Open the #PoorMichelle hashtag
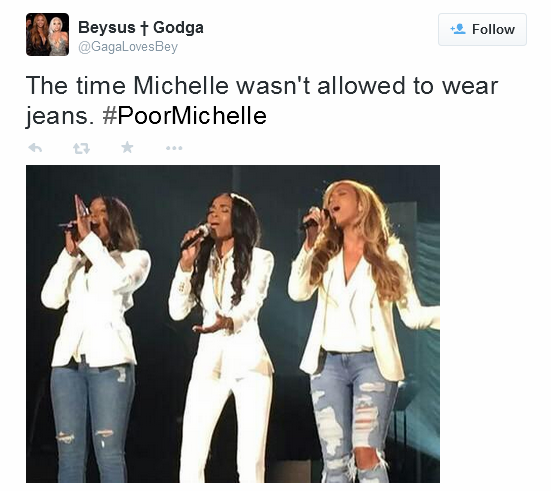 [184, 116]
